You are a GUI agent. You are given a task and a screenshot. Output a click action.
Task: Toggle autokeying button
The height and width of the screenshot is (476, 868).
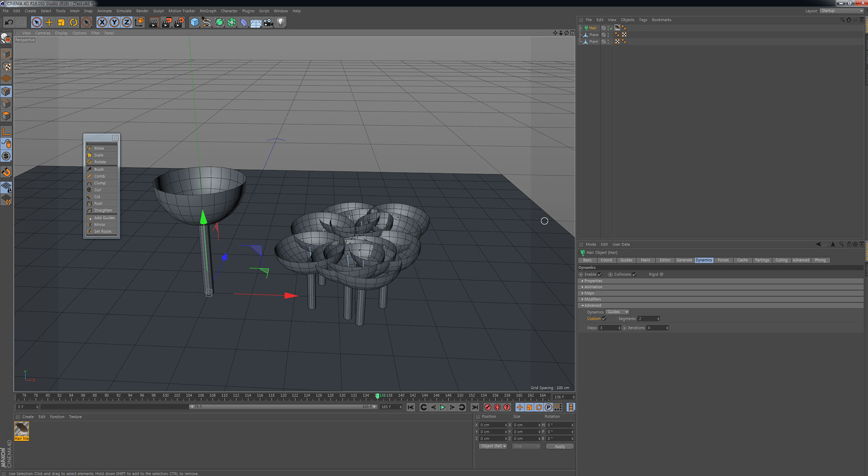tap(497, 407)
